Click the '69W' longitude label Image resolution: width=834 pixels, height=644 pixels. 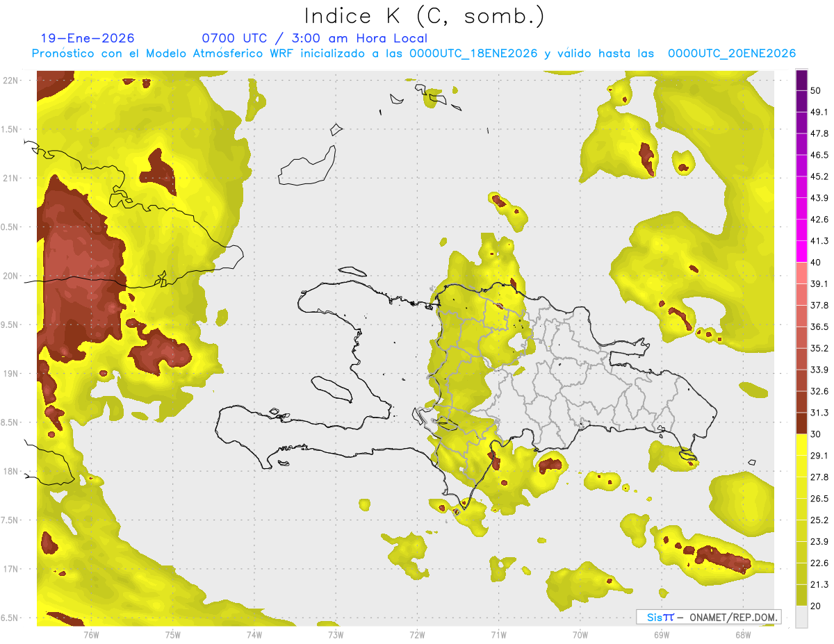[x=662, y=635]
